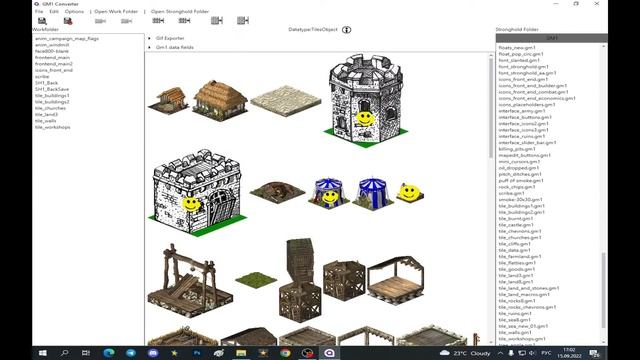The height and width of the screenshot is (360, 640).
Task: Open the Edit menu
Action: (x=54, y=11)
